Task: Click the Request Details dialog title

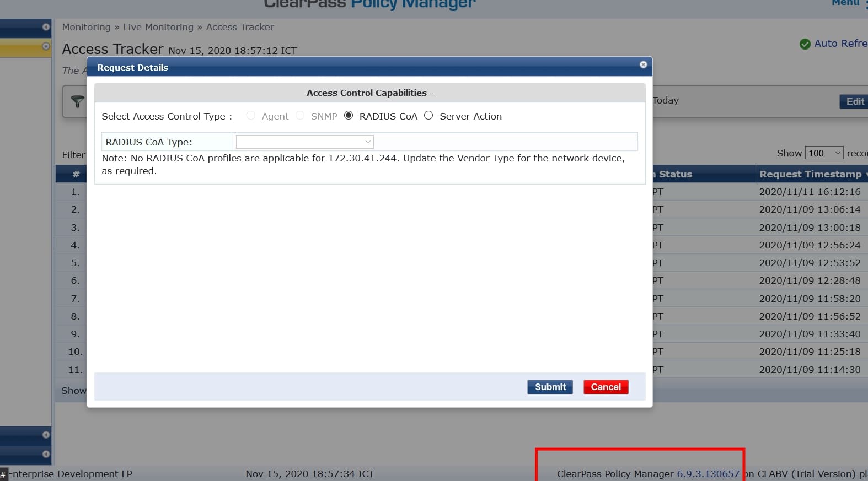Action: click(x=132, y=67)
